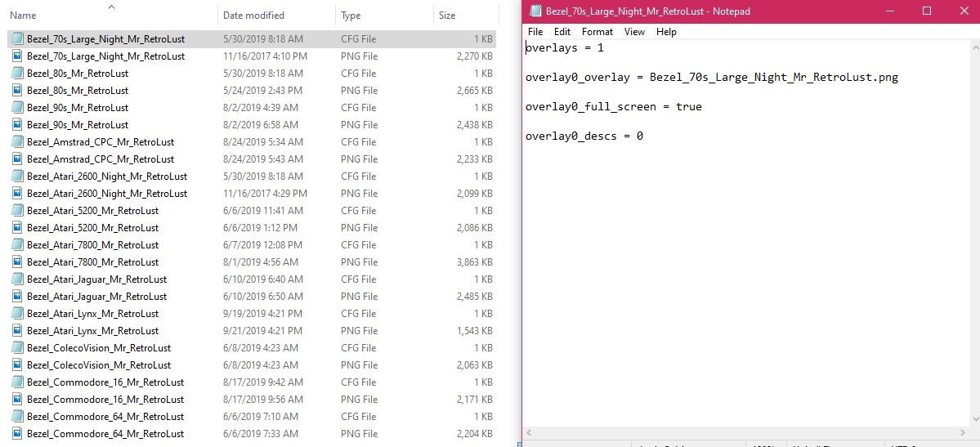Click the Bezel_Atari_Lynx PNG image icon

click(17, 331)
